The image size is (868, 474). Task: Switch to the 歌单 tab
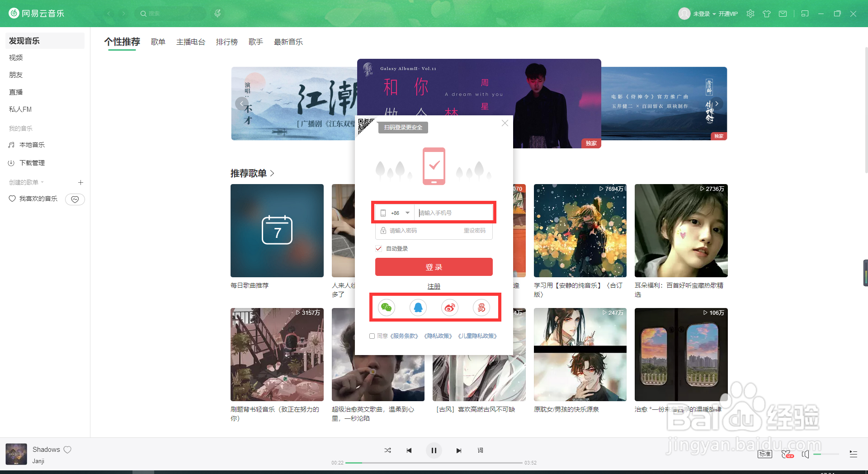pyautogui.click(x=158, y=42)
